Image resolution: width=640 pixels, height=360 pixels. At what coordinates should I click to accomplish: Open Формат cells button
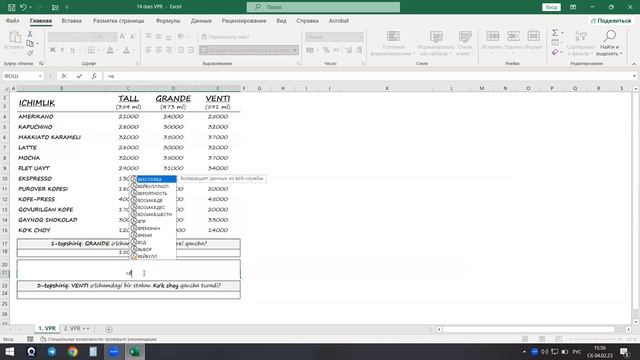(533, 41)
